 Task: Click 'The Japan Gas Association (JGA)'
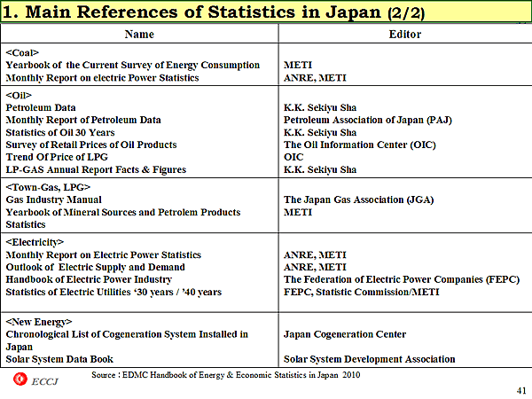(x=358, y=199)
